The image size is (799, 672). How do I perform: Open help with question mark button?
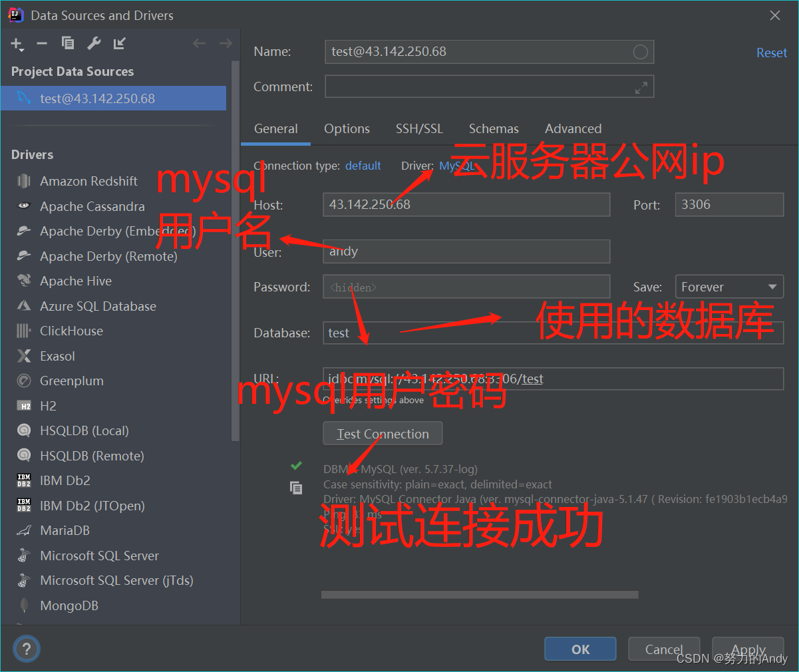pyautogui.click(x=27, y=649)
